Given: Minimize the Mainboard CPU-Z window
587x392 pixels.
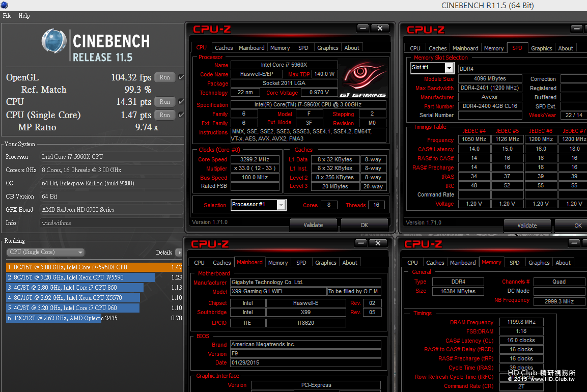Looking at the screenshot, I should click(x=361, y=243).
